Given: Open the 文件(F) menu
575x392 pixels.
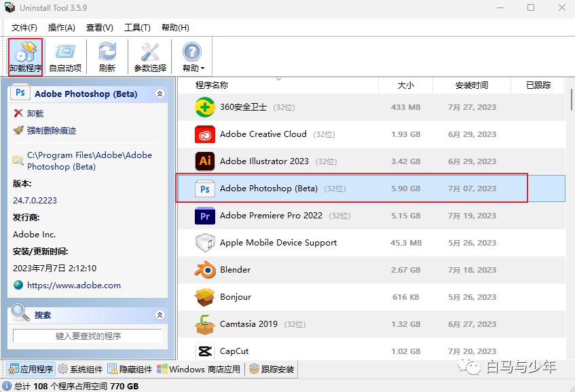Looking at the screenshot, I should pyautogui.click(x=24, y=28).
